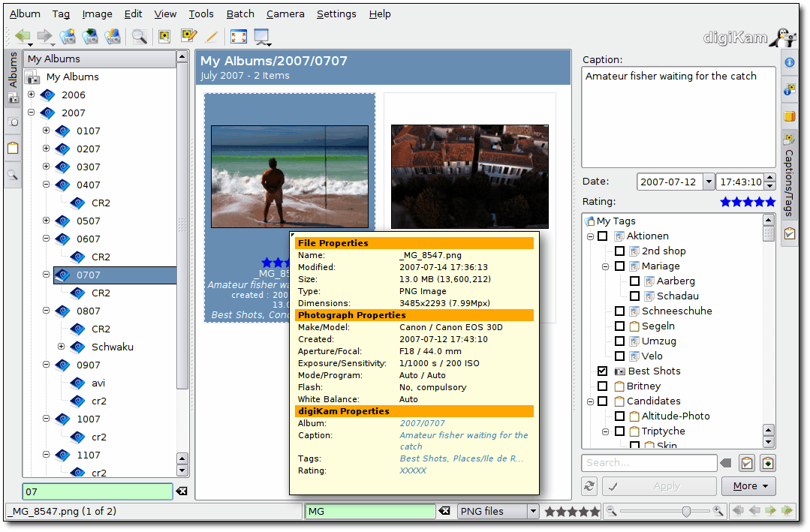Clear the album filter field showing 07
The image size is (810, 532).
pyautogui.click(x=182, y=491)
